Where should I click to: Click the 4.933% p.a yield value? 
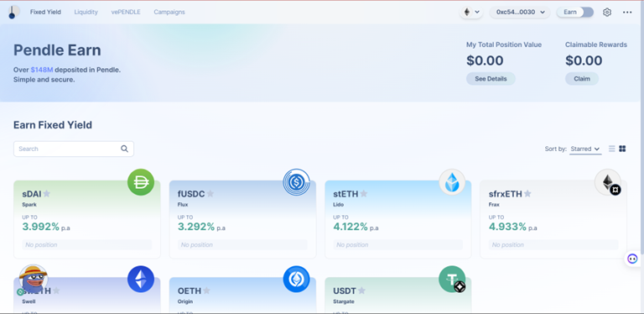pos(512,227)
